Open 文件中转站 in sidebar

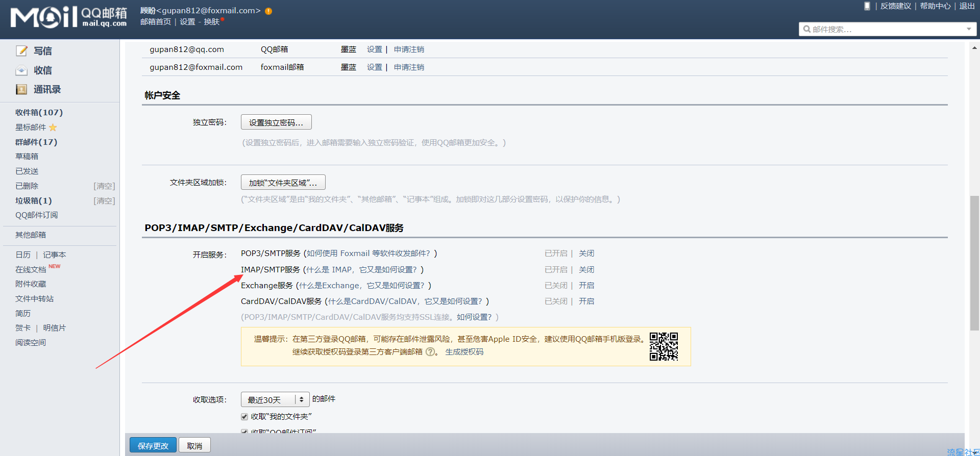(35, 299)
